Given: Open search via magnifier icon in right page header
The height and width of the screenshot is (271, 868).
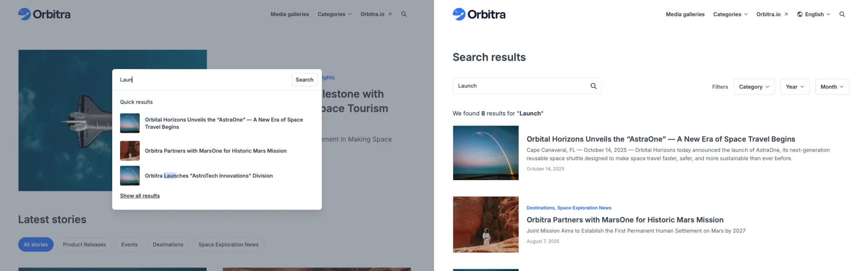Looking at the screenshot, I should coord(842,14).
